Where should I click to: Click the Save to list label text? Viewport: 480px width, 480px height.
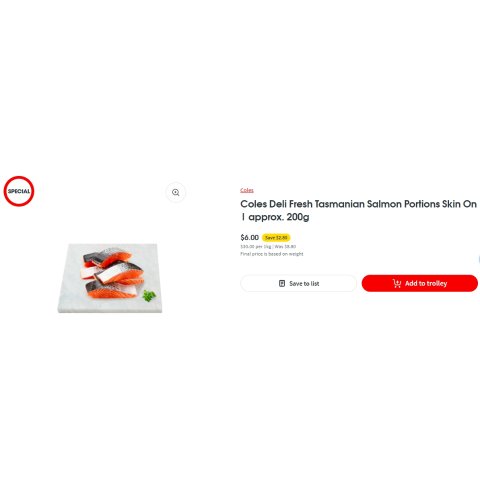pyautogui.click(x=304, y=284)
